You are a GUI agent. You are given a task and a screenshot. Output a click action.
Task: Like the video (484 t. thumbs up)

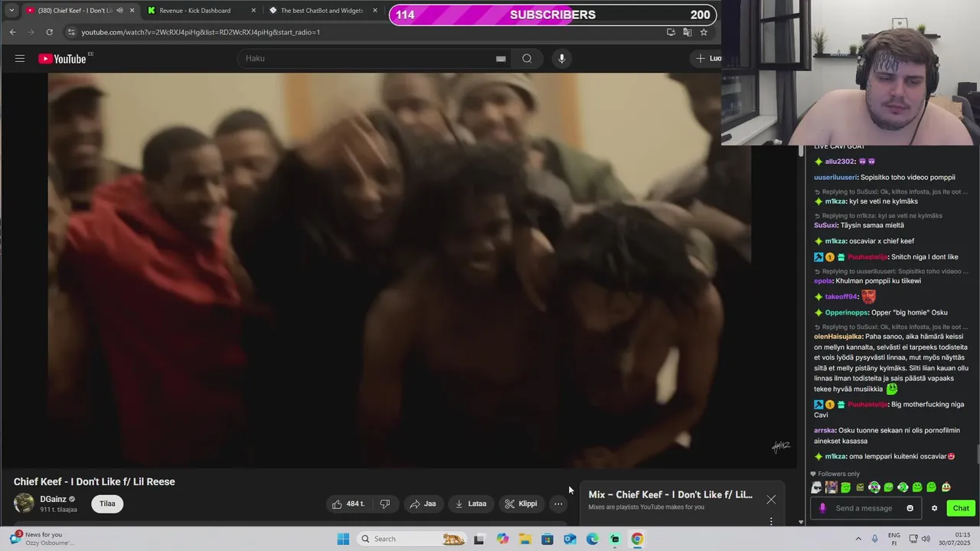coord(348,504)
